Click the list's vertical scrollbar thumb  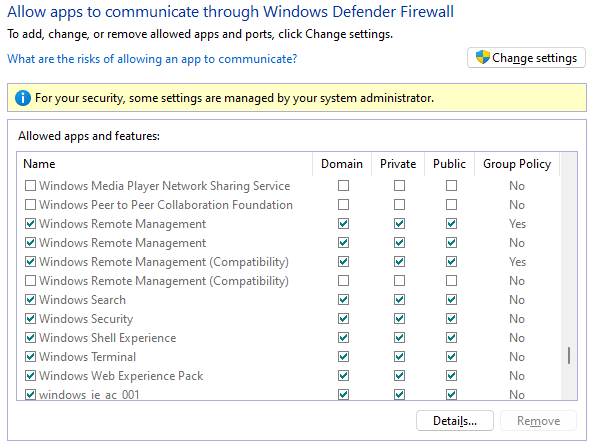coord(569,356)
